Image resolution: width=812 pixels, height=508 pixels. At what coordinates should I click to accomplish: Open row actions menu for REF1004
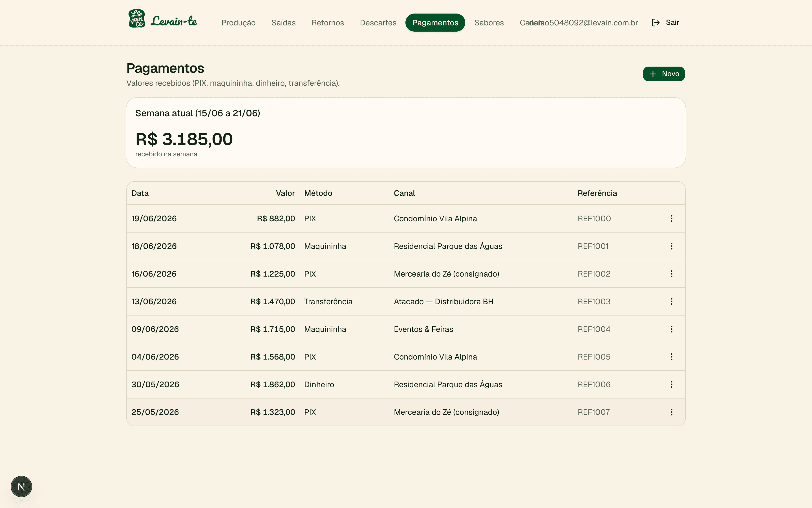[671, 329]
